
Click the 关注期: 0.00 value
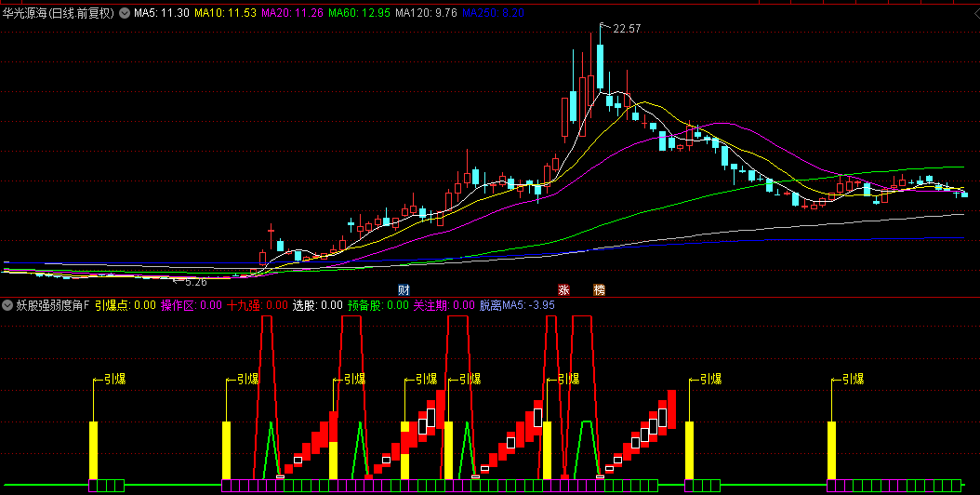444,305
